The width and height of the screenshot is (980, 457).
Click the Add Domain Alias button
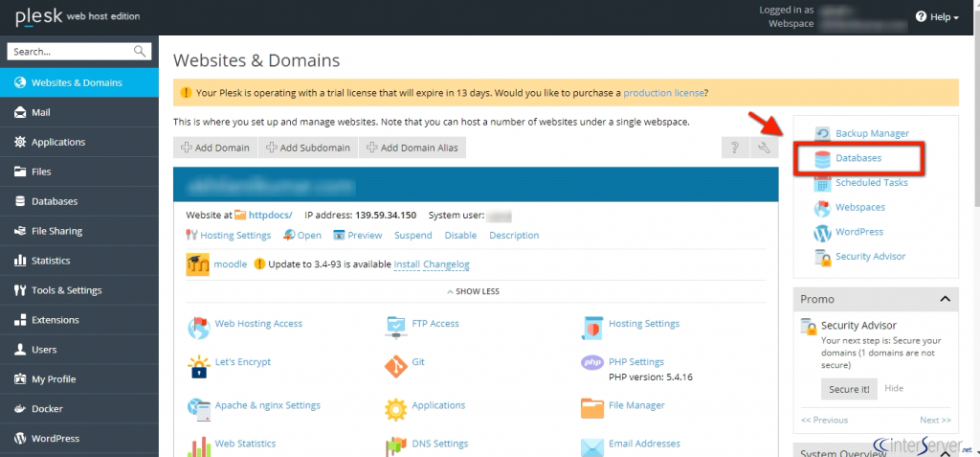click(x=412, y=148)
